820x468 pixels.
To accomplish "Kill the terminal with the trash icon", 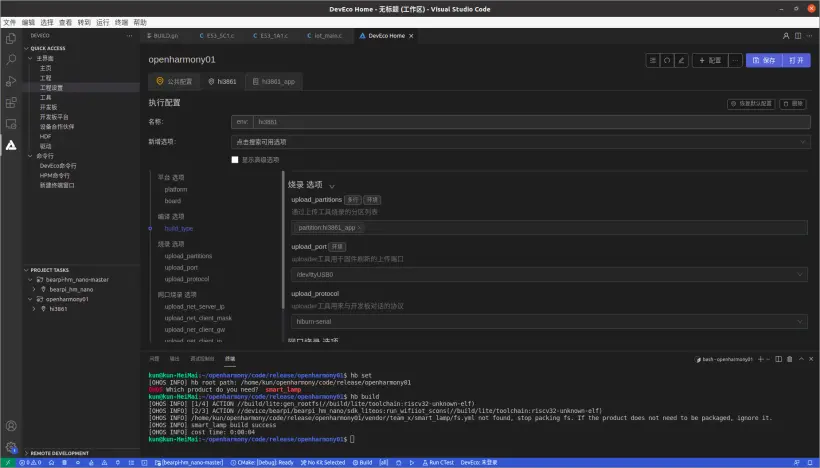I will 790,359.
